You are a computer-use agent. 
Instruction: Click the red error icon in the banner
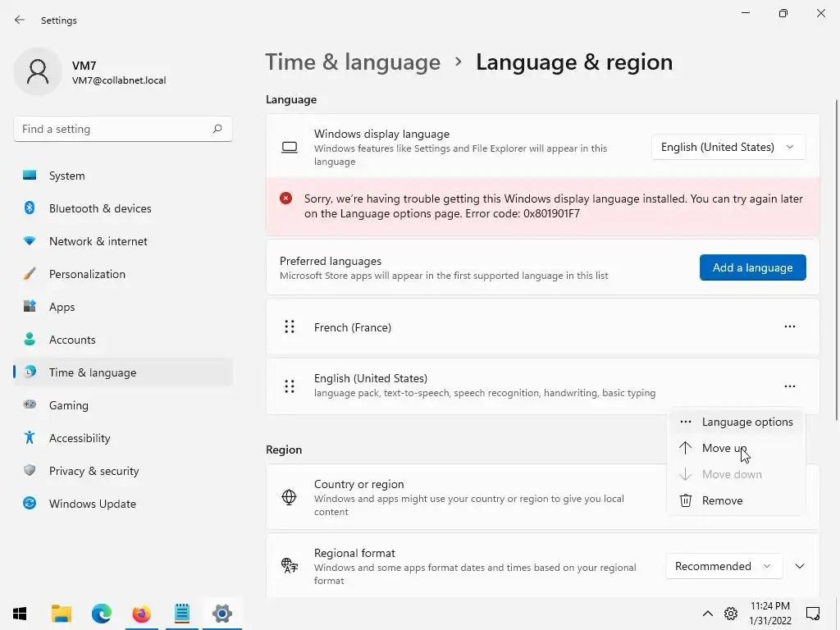click(x=285, y=199)
